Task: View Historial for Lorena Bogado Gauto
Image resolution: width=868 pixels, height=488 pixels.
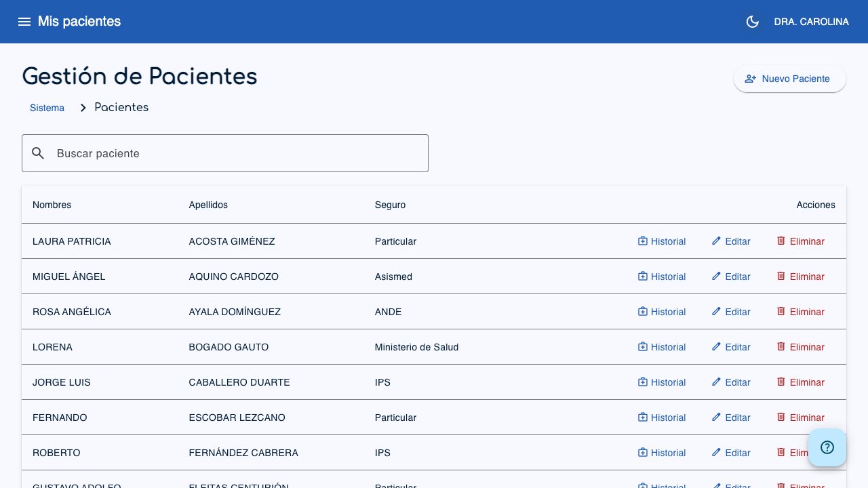Action: pos(662,347)
